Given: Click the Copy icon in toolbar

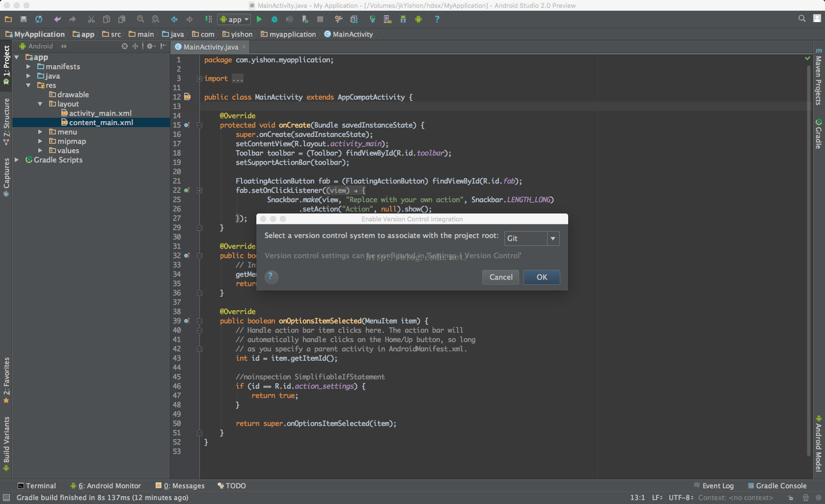Looking at the screenshot, I should 107,19.
